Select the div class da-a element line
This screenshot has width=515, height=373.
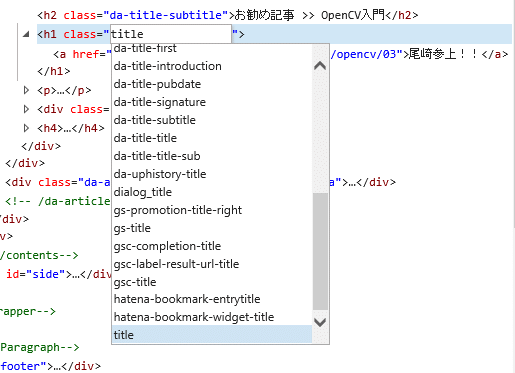coord(58,182)
